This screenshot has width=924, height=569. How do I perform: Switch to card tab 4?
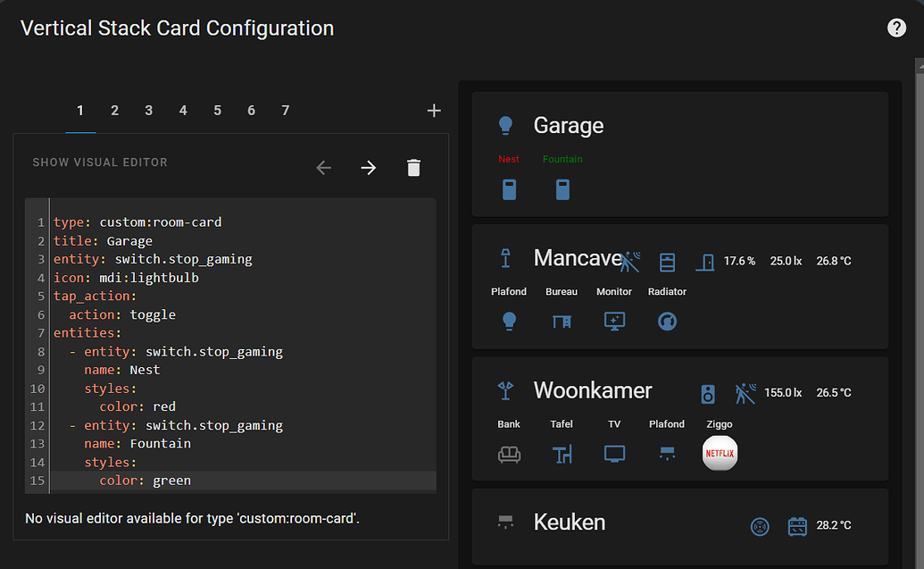183,110
